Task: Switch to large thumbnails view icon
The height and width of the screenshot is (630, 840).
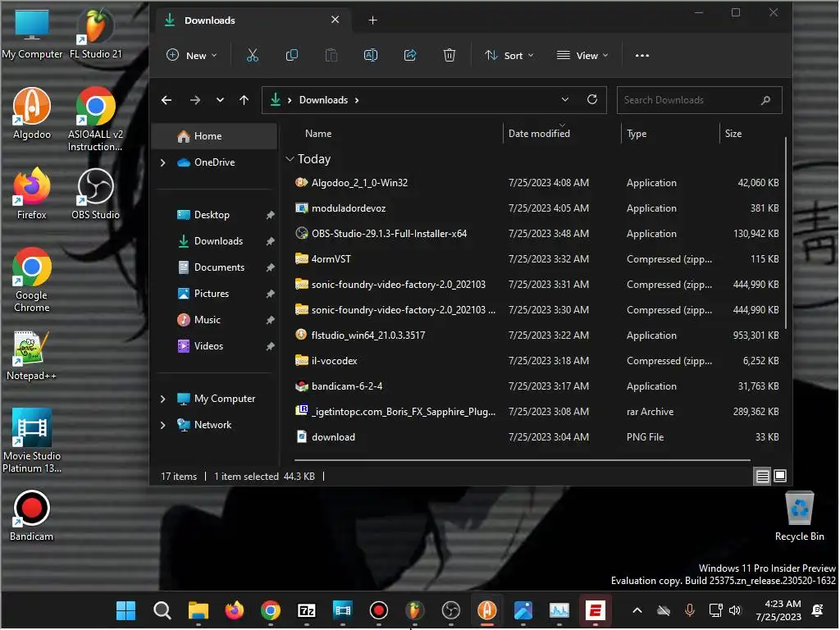Action: [x=781, y=476]
